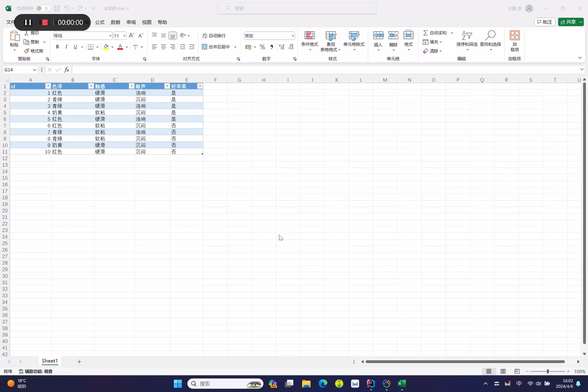Open the Data (数据) ribbon tab
This screenshot has height=392, width=588.
(x=115, y=22)
